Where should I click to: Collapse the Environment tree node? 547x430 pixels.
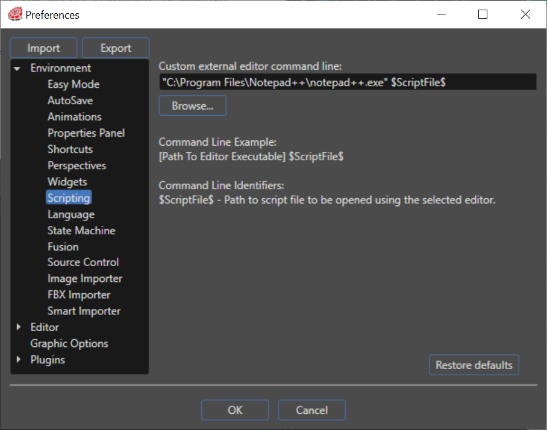pyautogui.click(x=17, y=68)
